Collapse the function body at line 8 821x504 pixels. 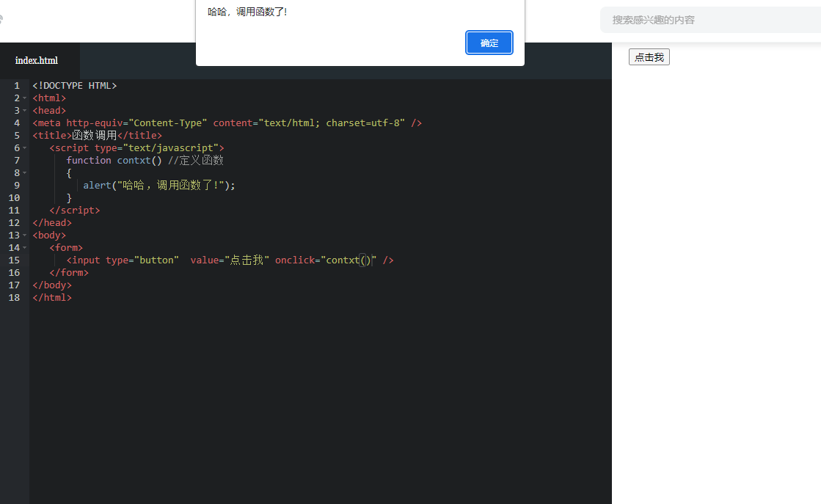24,172
